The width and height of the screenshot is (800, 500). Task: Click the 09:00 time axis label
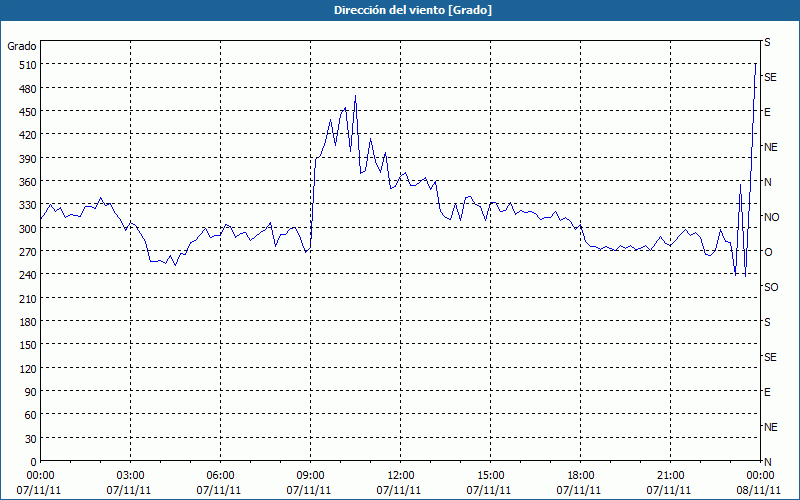(x=310, y=476)
